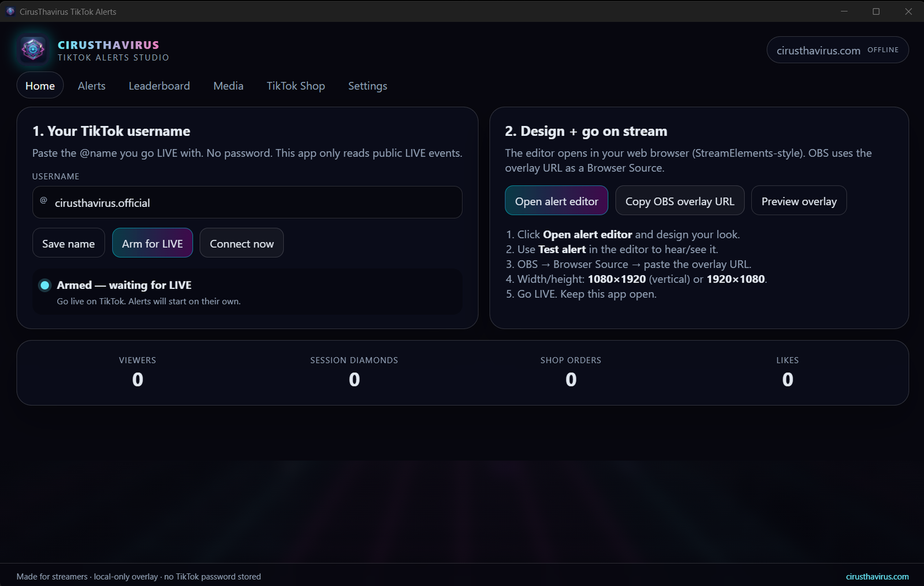Image resolution: width=924 pixels, height=586 pixels.
Task: Open the Settings tab
Action: coord(367,86)
